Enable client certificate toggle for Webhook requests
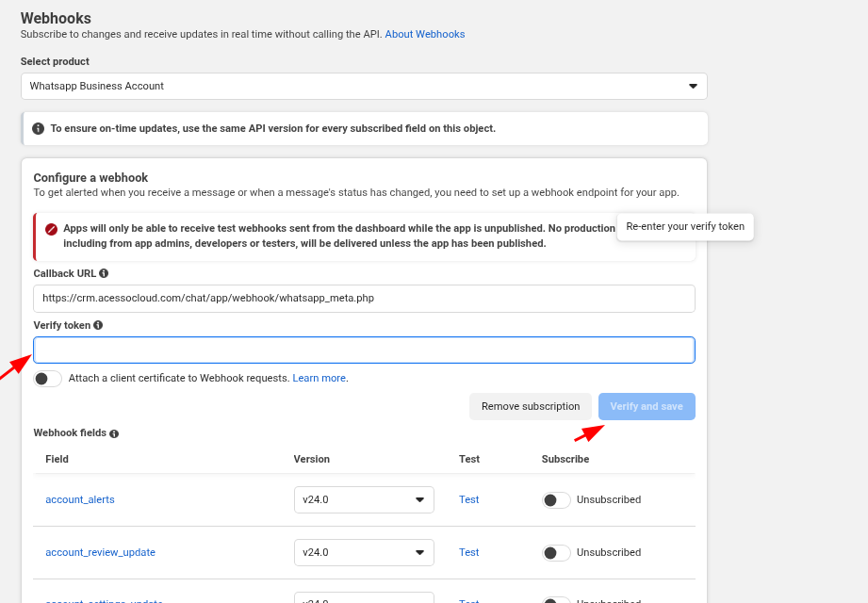The image size is (868, 603). pos(47,378)
